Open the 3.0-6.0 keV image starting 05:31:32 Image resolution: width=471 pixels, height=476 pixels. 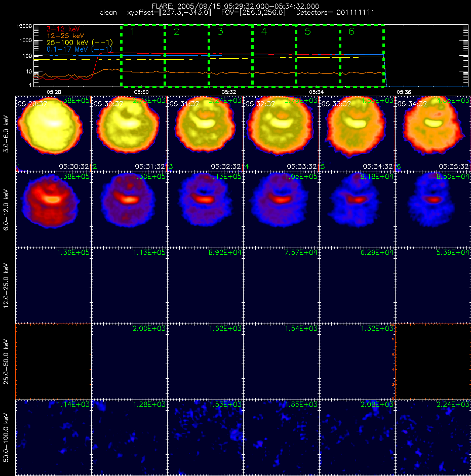205,134
